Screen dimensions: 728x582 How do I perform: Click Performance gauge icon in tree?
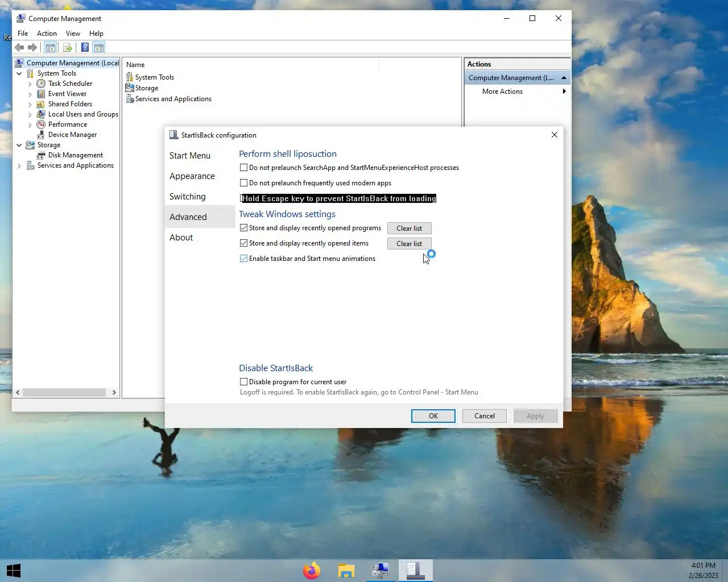click(x=41, y=124)
